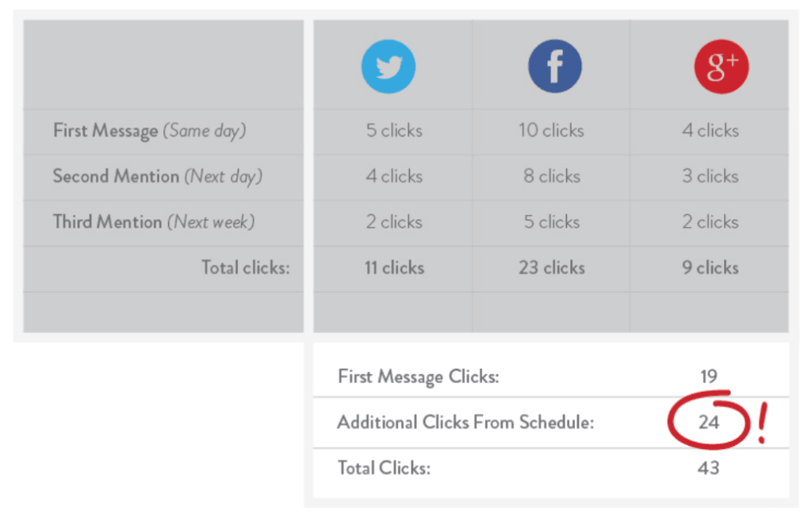Click Google Plus 4 clicks cell
This screenshot has width=812, height=518.
(710, 131)
